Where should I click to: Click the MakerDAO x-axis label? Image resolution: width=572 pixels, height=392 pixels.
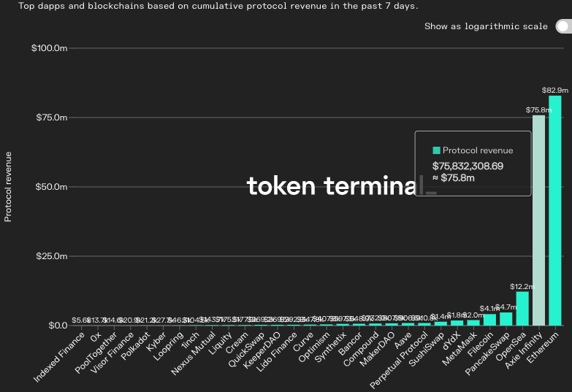(x=377, y=349)
